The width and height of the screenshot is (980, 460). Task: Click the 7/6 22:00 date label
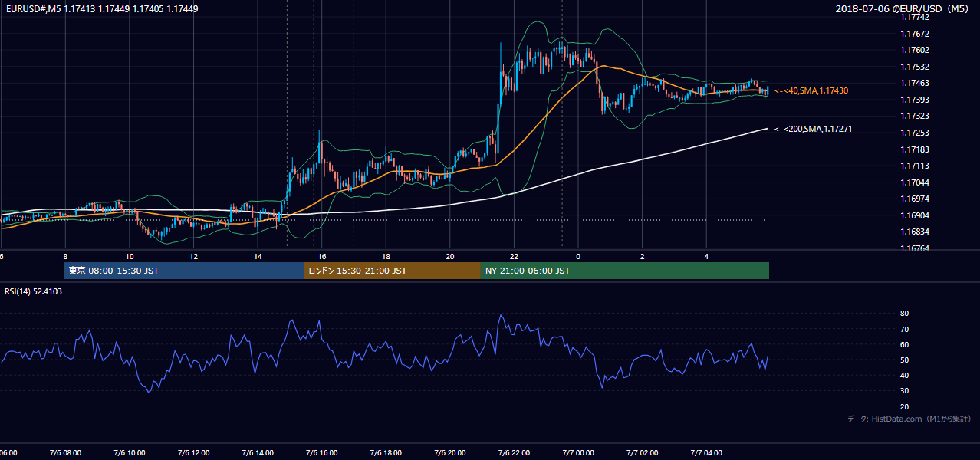coord(515,452)
